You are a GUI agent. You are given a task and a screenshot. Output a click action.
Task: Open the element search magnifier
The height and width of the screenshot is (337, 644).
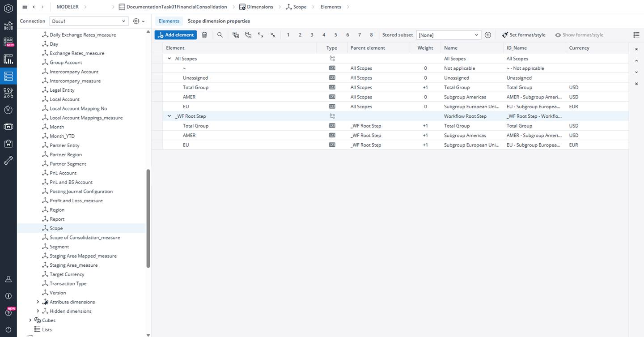pyautogui.click(x=220, y=35)
